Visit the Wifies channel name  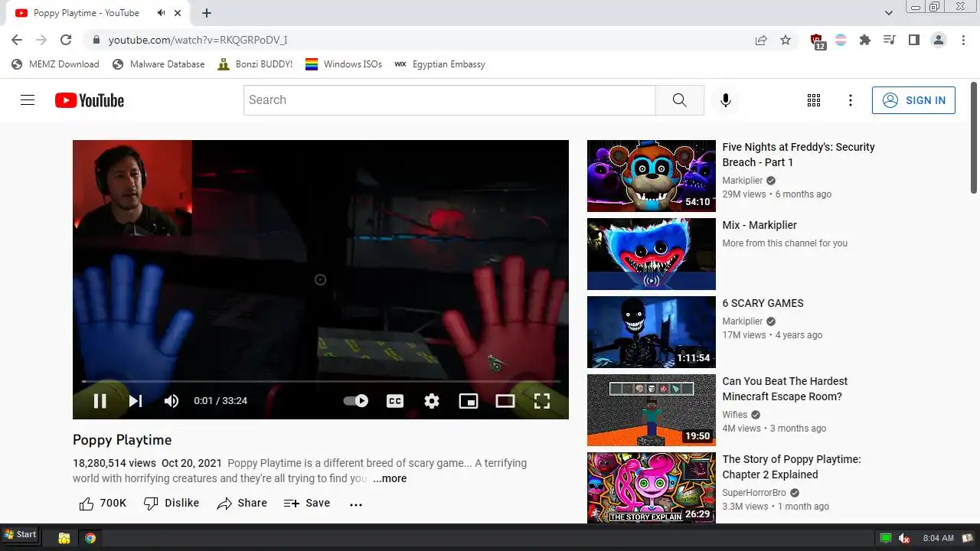point(735,415)
